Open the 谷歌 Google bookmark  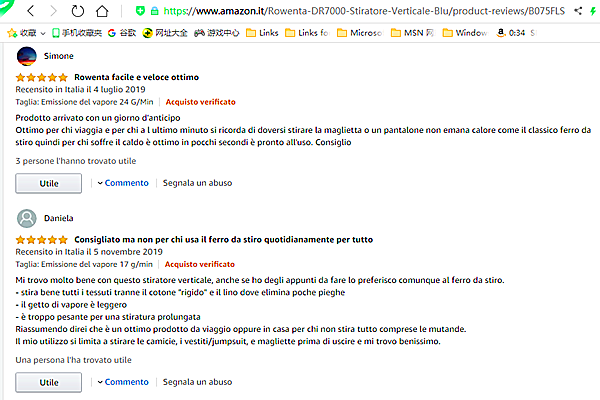coord(150,32)
